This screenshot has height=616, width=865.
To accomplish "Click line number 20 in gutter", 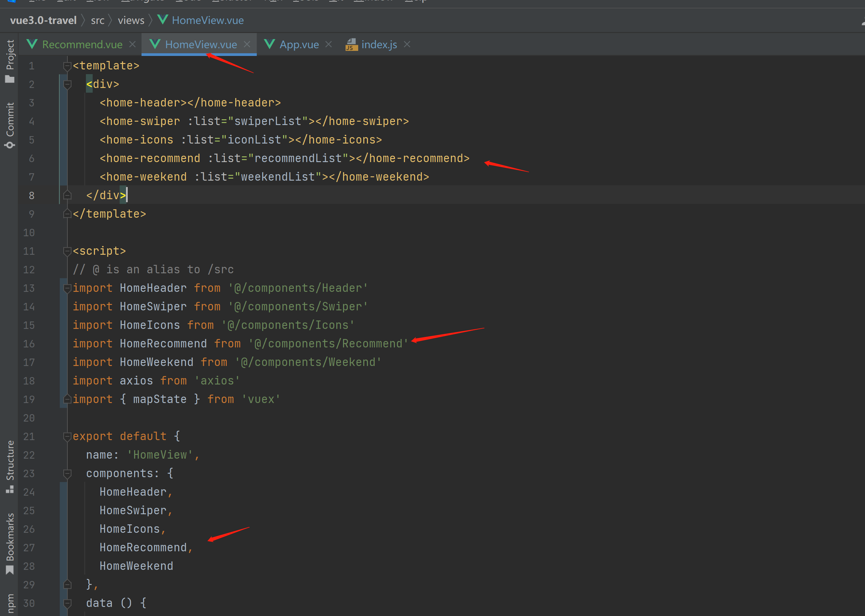I will (x=29, y=418).
